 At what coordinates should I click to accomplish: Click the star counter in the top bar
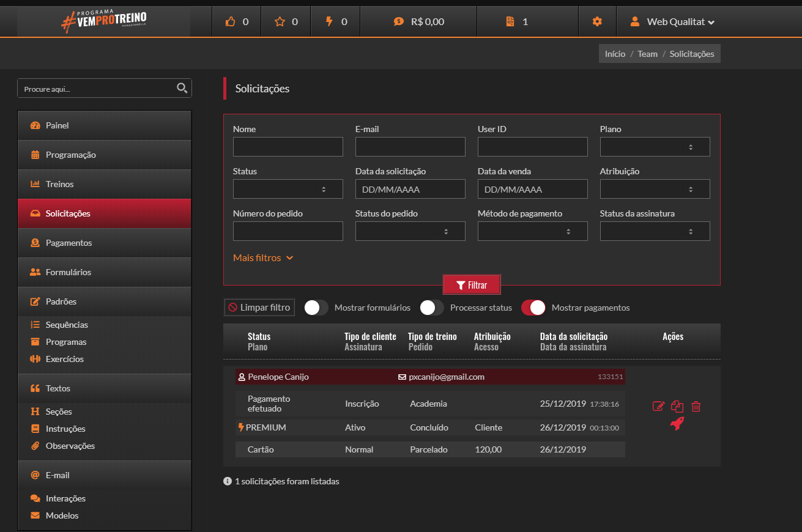[286, 21]
